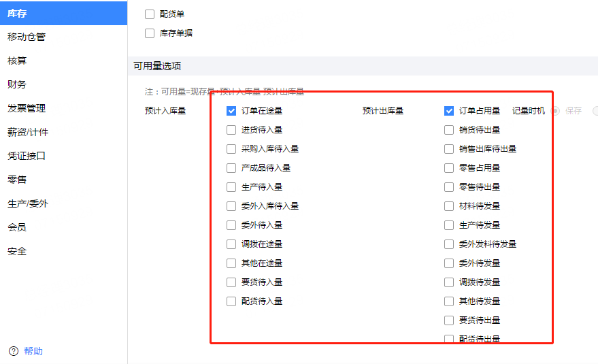Screen dimensions: 598x364
Task: Click the 预计出库量 label
Action: coord(383,111)
